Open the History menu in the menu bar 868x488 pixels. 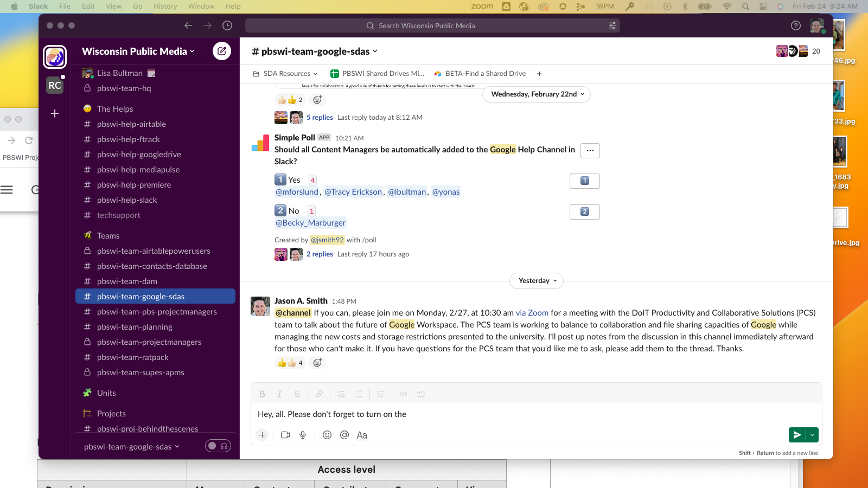coord(165,7)
